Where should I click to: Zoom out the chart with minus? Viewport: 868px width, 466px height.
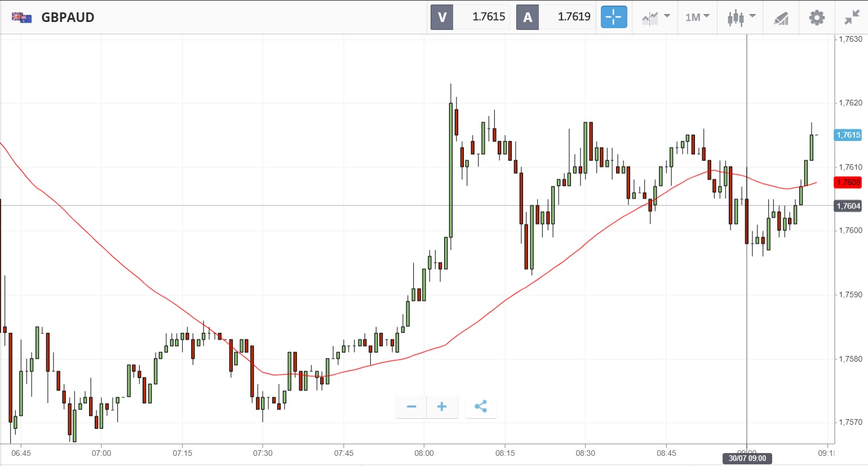[x=411, y=406]
